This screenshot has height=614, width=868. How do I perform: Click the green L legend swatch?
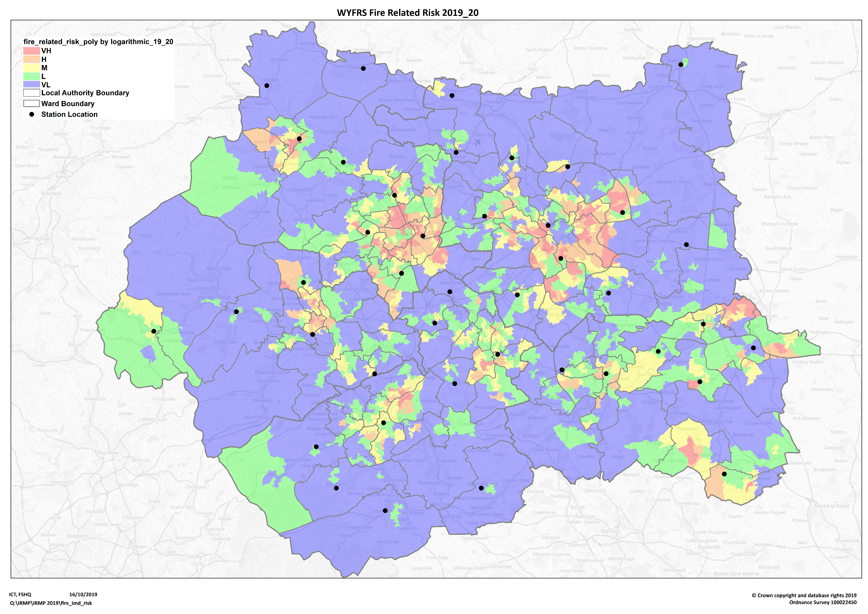(x=31, y=76)
